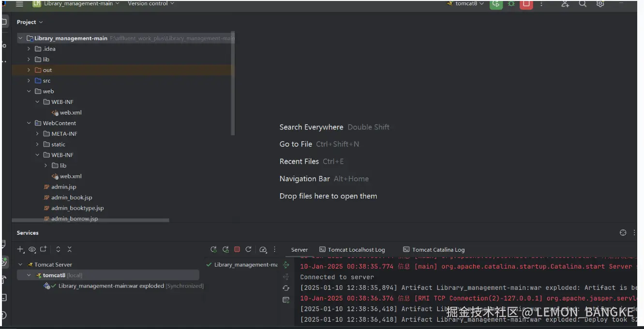Viewport: 644px width, 329px height.
Task: Click the Refresh deployment icon beside the log
Action: tap(286, 288)
